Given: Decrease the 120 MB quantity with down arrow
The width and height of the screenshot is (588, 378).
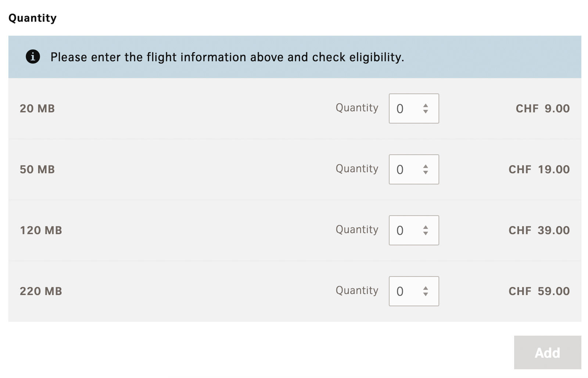Looking at the screenshot, I should click(426, 234).
